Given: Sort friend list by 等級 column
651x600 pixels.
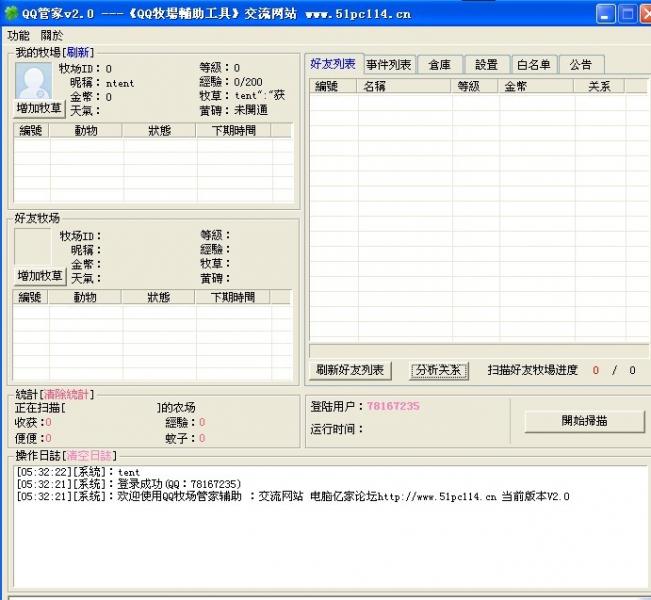Looking at the screenshot, I should [x=474, y=86].
